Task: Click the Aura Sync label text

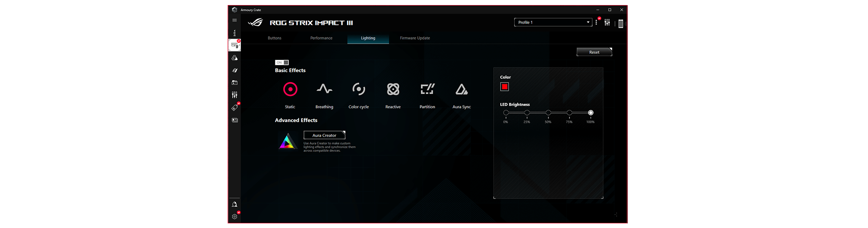Action: [x=462, y=107]
